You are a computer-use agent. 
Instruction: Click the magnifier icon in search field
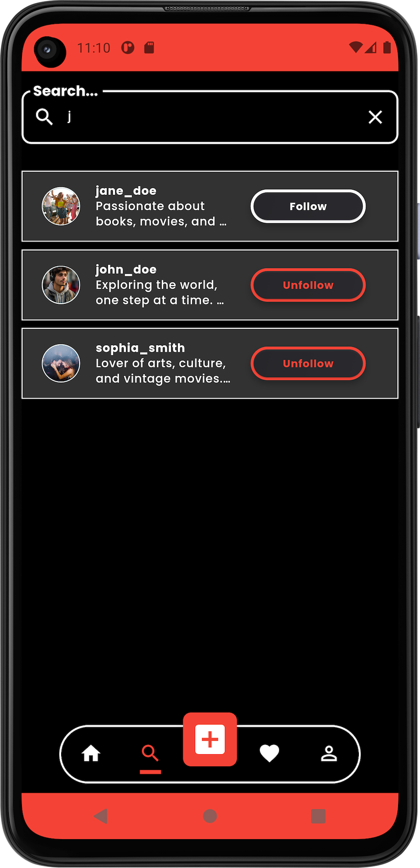[x=44, y=117]
